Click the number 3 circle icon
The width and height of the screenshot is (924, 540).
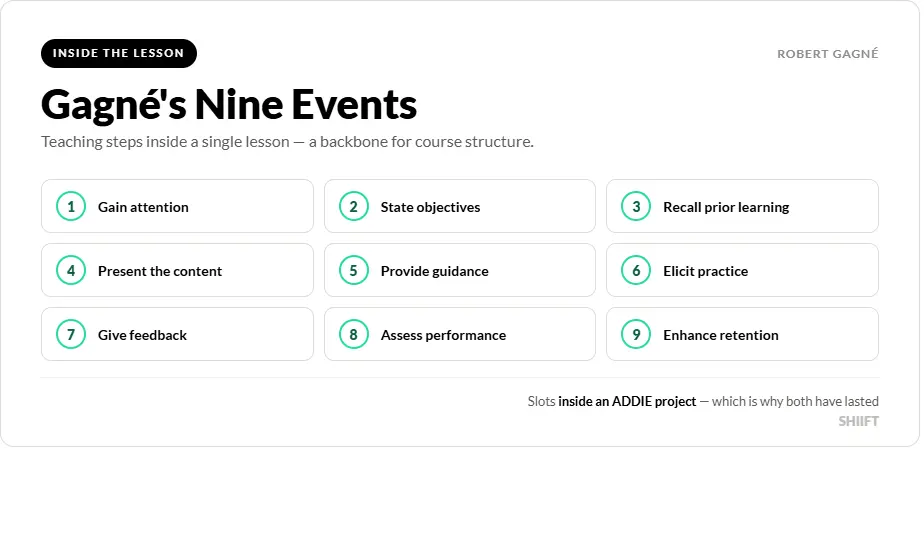[x=636, y=206]
